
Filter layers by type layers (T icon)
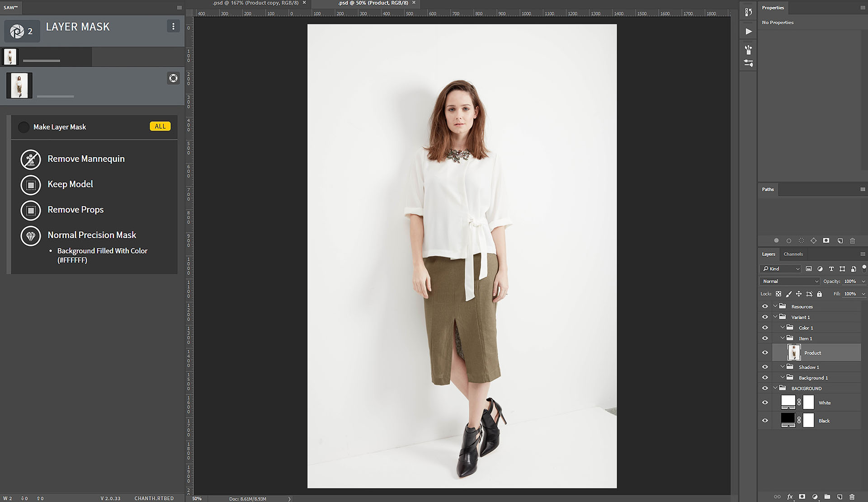[831, 269]
